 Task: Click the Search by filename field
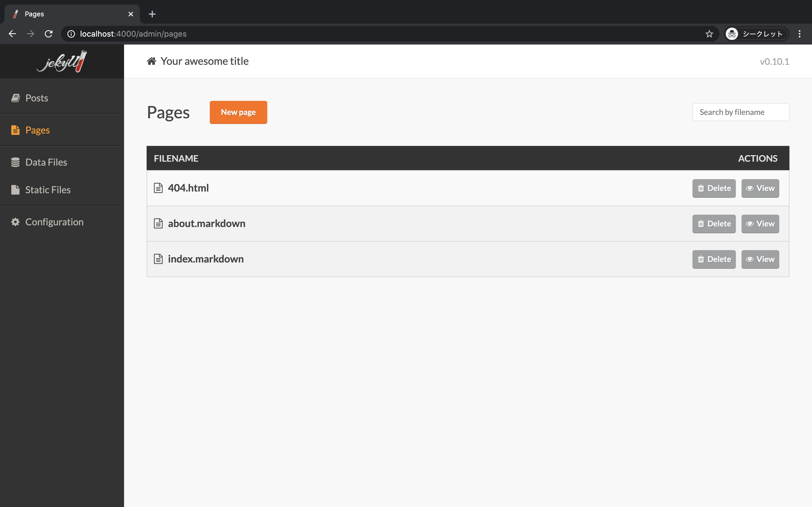[741, 112]
